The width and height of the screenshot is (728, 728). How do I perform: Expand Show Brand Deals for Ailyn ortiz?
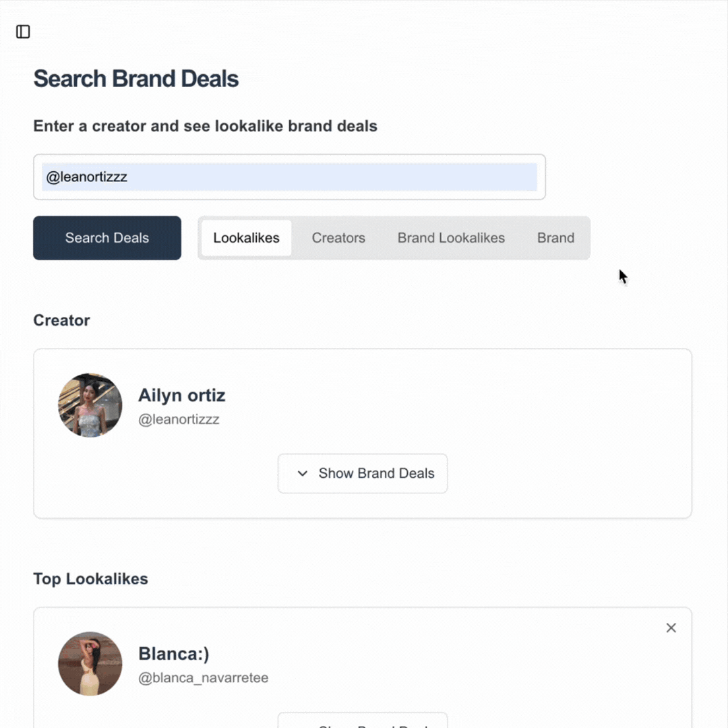pyautogui.click(x=363, y=473)
